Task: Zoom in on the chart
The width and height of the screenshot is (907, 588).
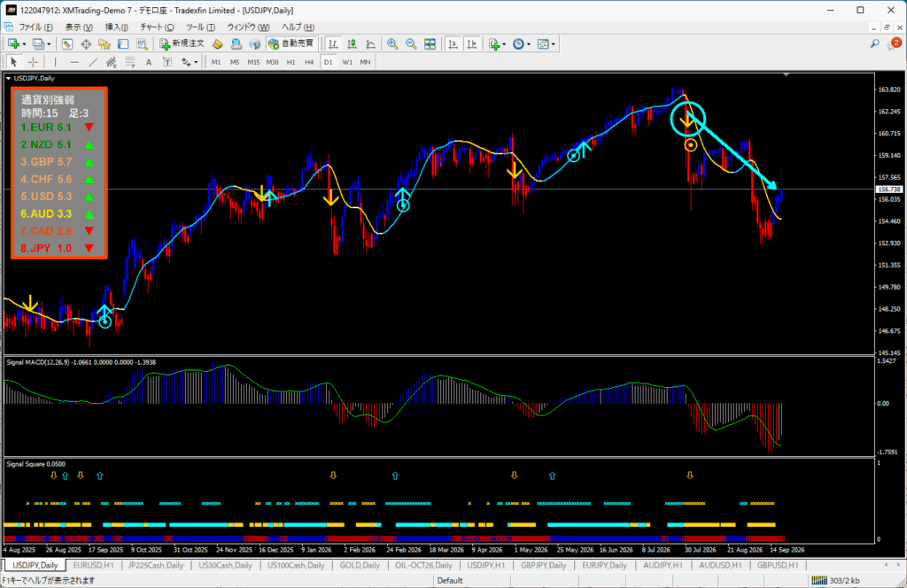Action: [392, 44]
